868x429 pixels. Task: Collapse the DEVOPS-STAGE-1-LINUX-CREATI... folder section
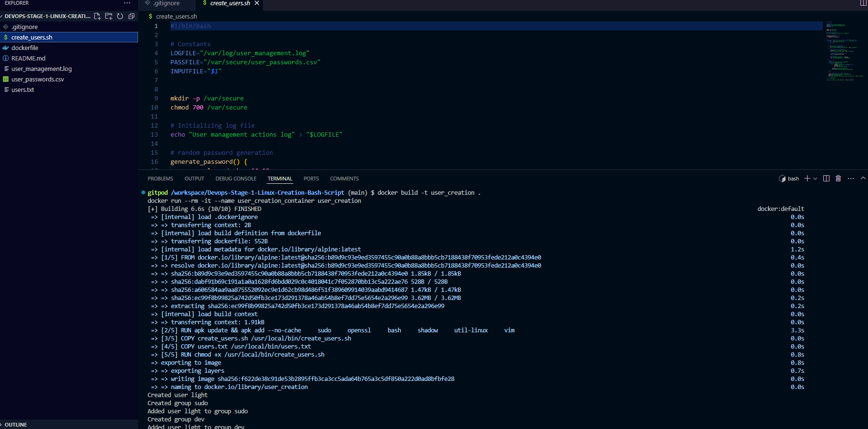[x=46, y=16]
